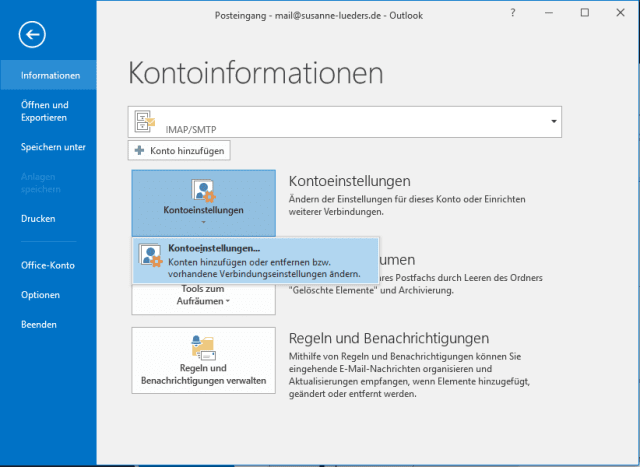The height and width of the screenshot is (467, 640).
Task: Click the help question mark icon
Action: [x=513, y=13]
